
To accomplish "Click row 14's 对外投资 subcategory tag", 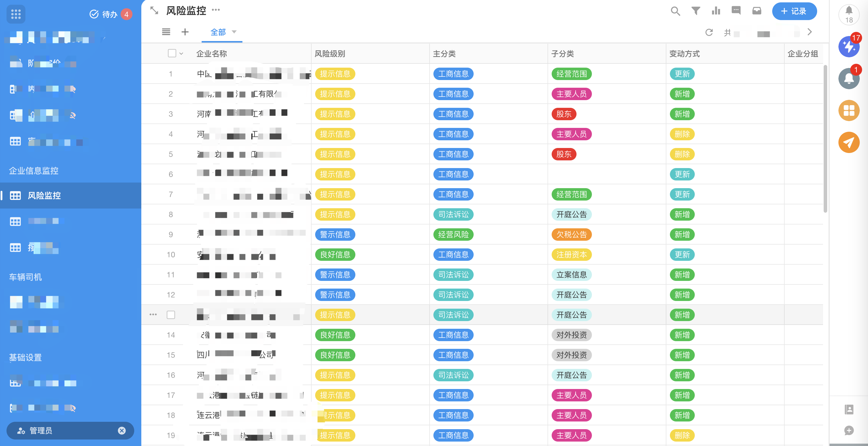I will click(x=571, y=335).
